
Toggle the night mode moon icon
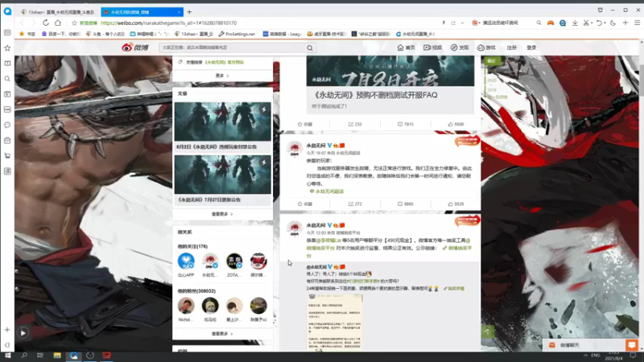pyautogui.click(x=613, y=23)
